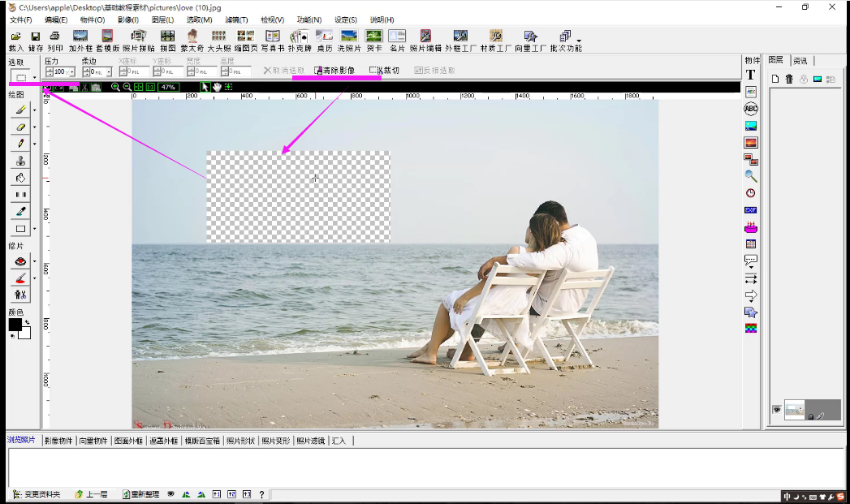Open the 桌历 desk calendar tool
The height and width of the screenshot is (504, 850).
(x=324, y=41)
